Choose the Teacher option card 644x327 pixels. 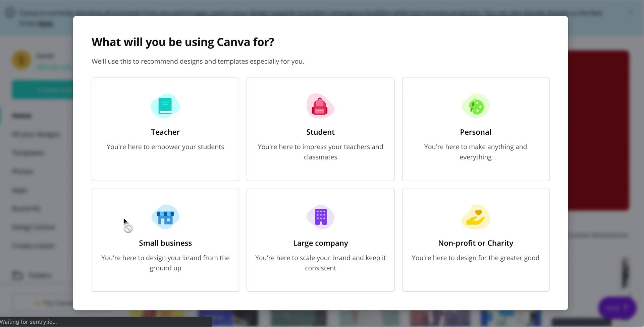pyautogui.click(x=165, y=129)
